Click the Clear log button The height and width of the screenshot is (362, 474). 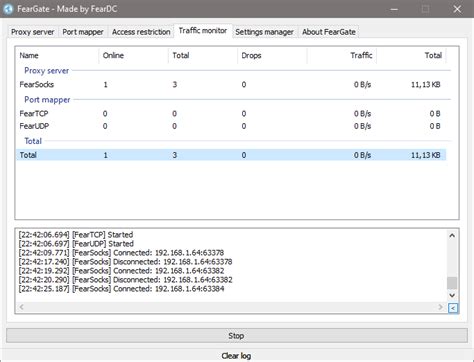coord(237,356)
